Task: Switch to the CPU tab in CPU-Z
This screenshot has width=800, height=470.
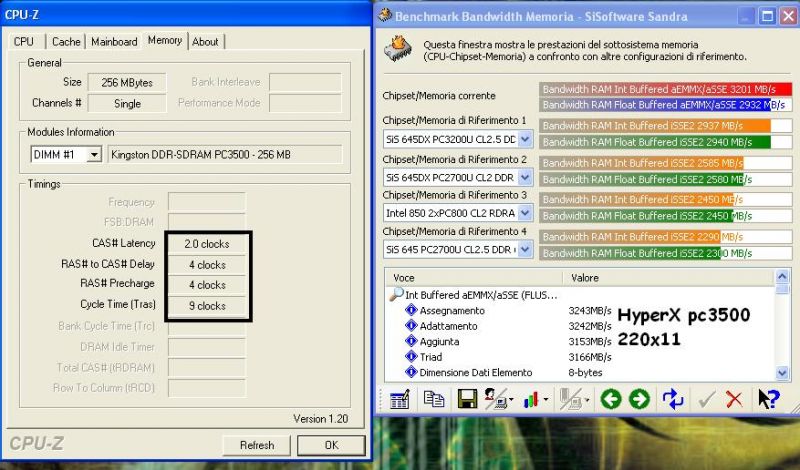Action: pyautogui.click(x=24, y=41)
